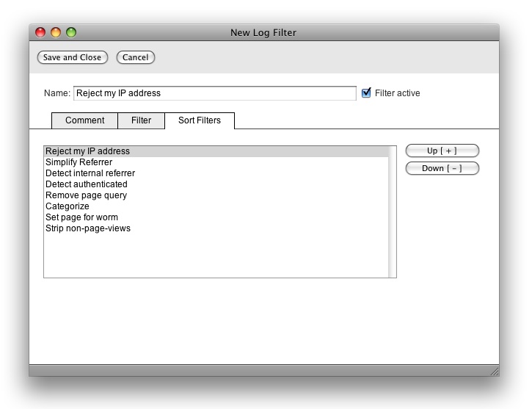
Task: Switch to the Comment tab
Action: (84, 120)
